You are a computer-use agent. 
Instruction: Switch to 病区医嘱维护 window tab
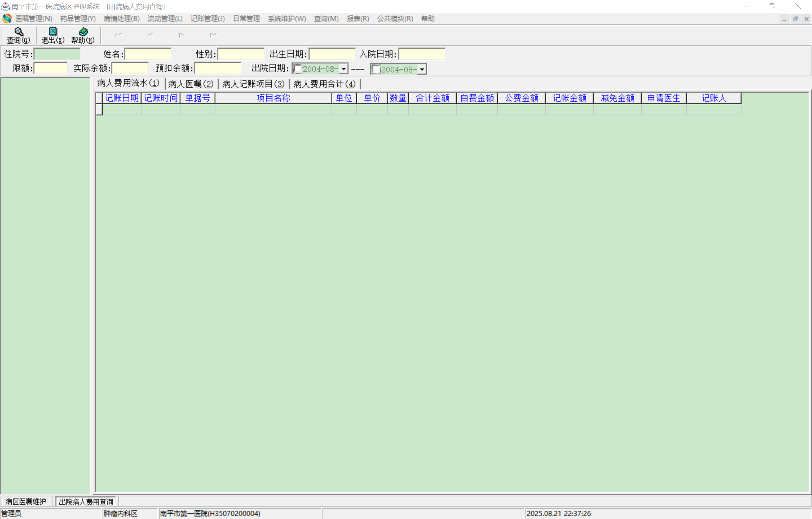pos(26,502)
